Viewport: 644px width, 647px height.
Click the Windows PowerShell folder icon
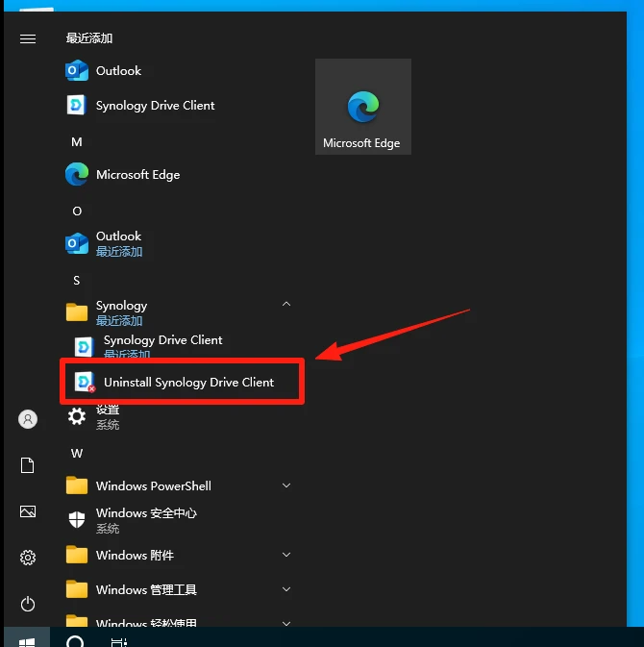[x=77, y=485]
